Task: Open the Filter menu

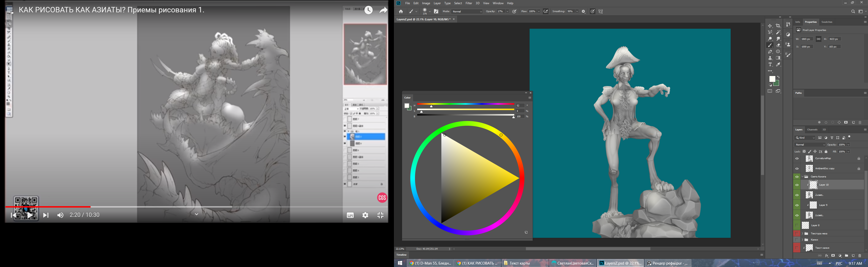Action: click(x=469, y=3)
